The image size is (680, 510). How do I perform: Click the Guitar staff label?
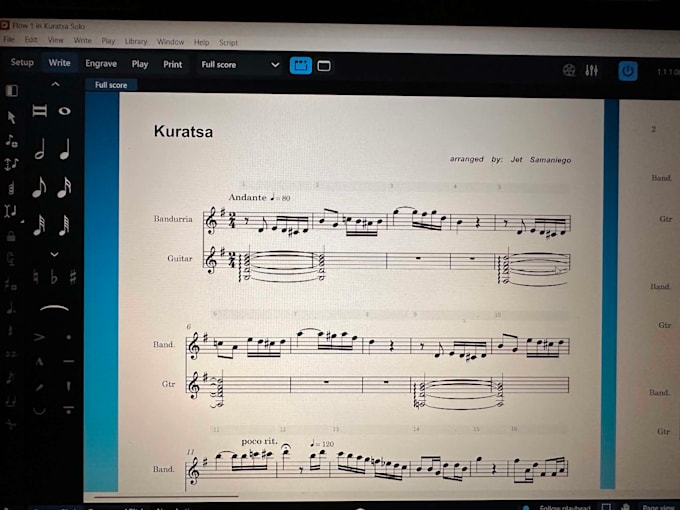(180, 258)
